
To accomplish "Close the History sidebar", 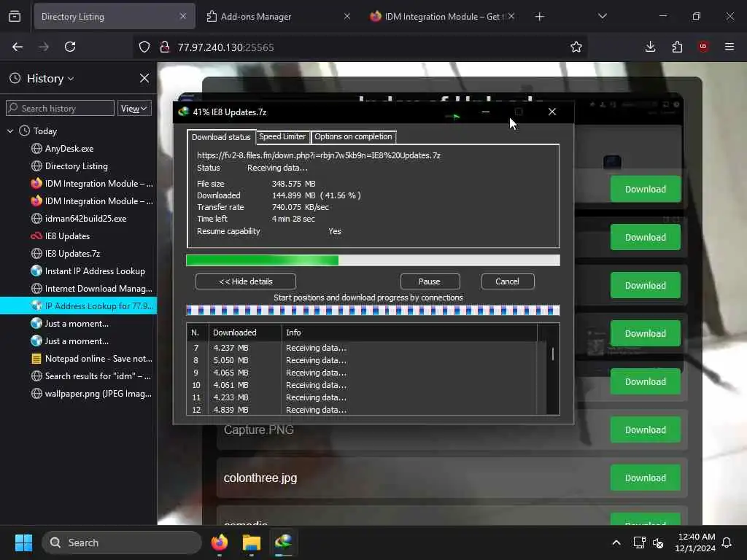I will click(x=144, y=78).
